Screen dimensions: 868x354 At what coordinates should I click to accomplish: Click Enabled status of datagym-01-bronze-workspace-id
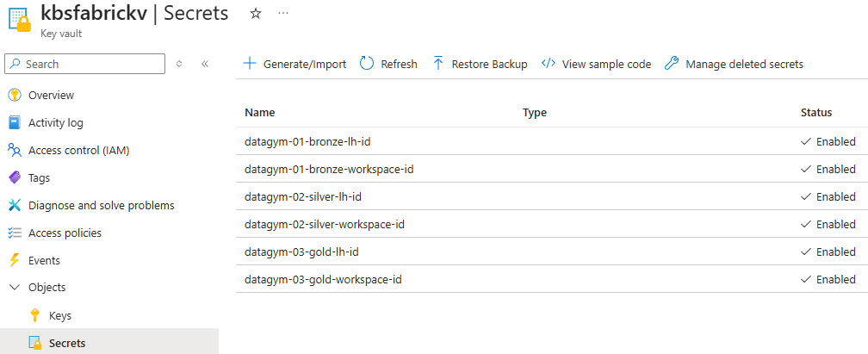[828, 169]
